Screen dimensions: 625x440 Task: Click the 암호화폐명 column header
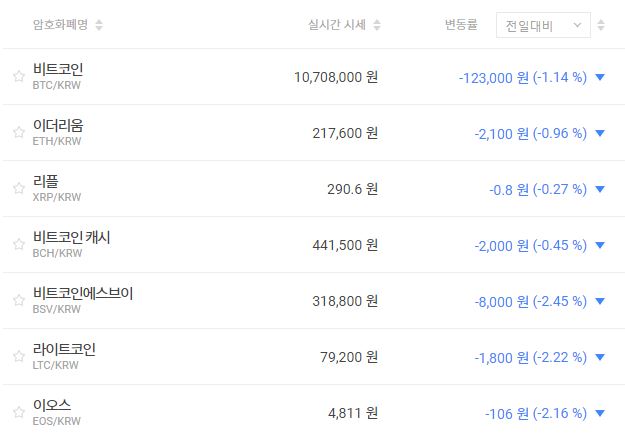pos(61,25)
